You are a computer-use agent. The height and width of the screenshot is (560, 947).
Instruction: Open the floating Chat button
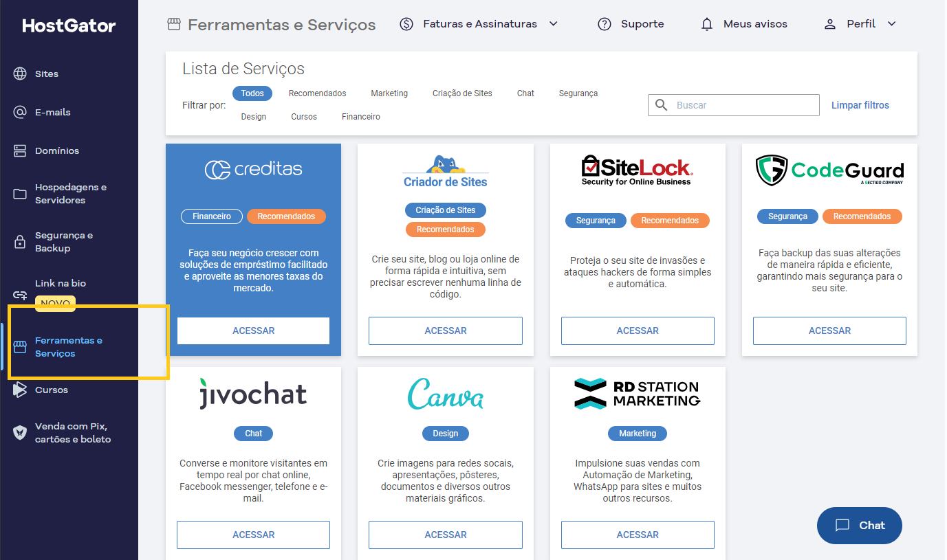coord(859,526)
